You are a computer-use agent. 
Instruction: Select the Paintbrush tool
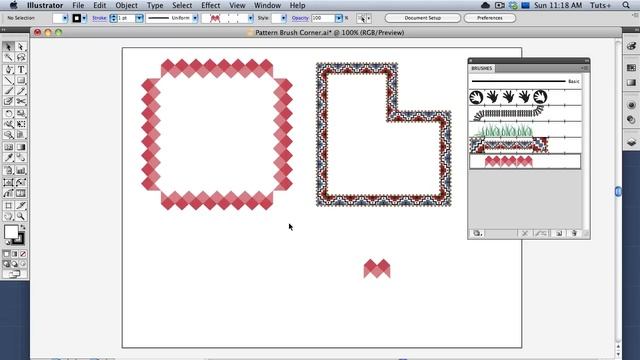(8, 91)
